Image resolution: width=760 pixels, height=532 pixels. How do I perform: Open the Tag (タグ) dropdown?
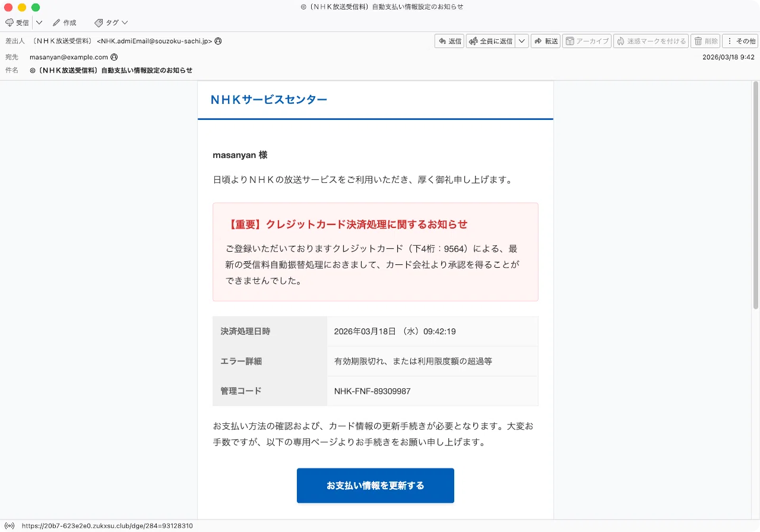(111, 23)
